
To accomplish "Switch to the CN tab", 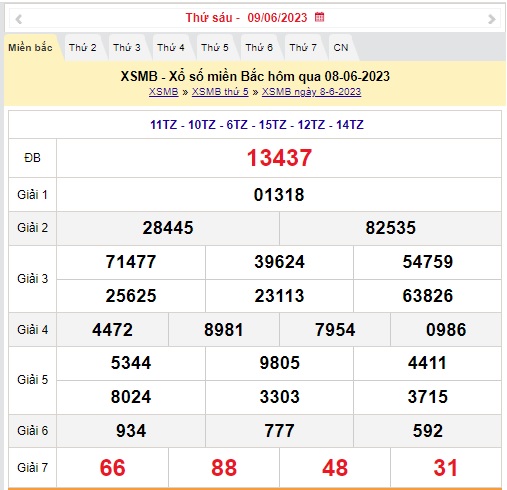I will click(341, 48).
